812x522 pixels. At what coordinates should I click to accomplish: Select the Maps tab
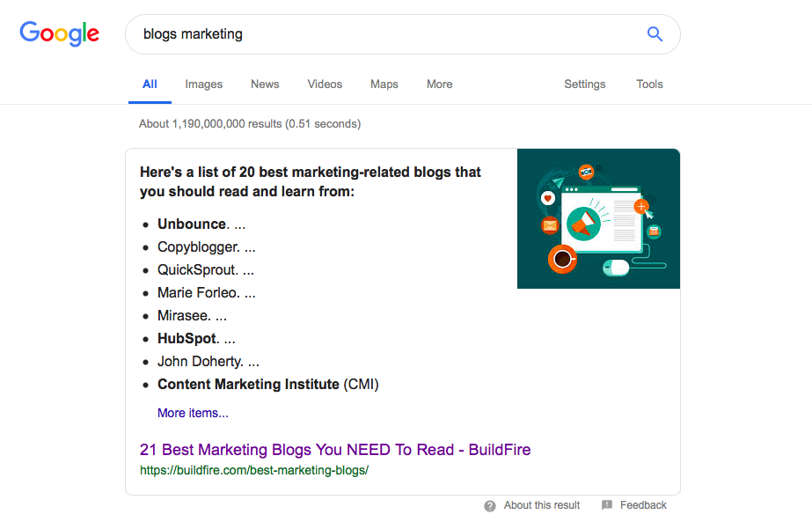point(384,84)
